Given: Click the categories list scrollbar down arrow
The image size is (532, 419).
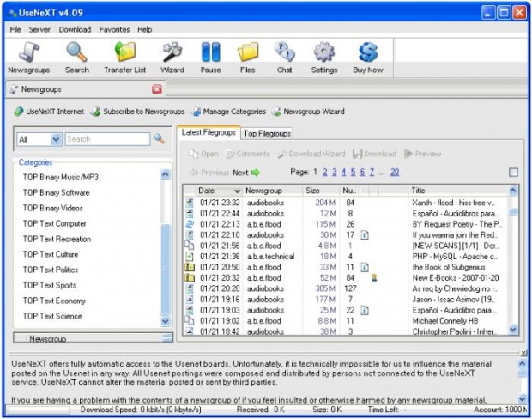Looking at the screenshot, I should pos(166,321).
